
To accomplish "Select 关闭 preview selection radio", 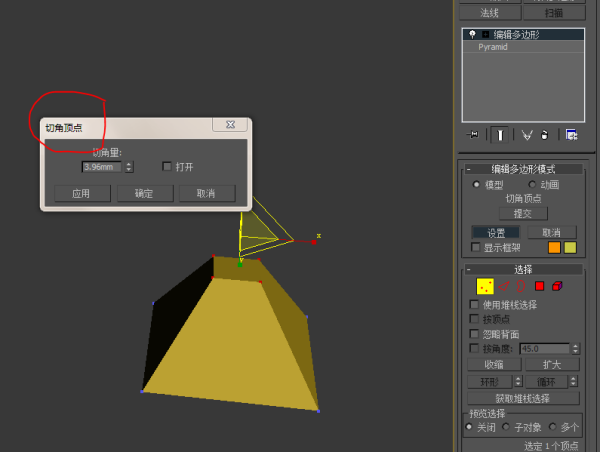I will (x=469, y=427).
